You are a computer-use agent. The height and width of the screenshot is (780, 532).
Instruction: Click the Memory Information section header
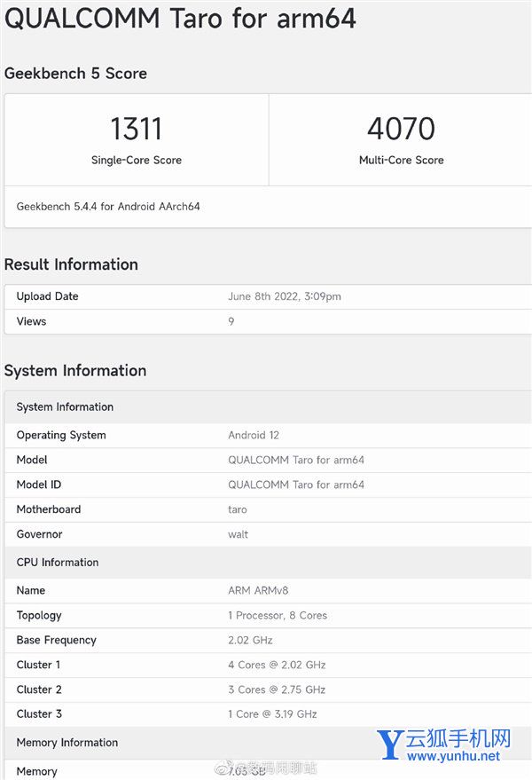67,743
